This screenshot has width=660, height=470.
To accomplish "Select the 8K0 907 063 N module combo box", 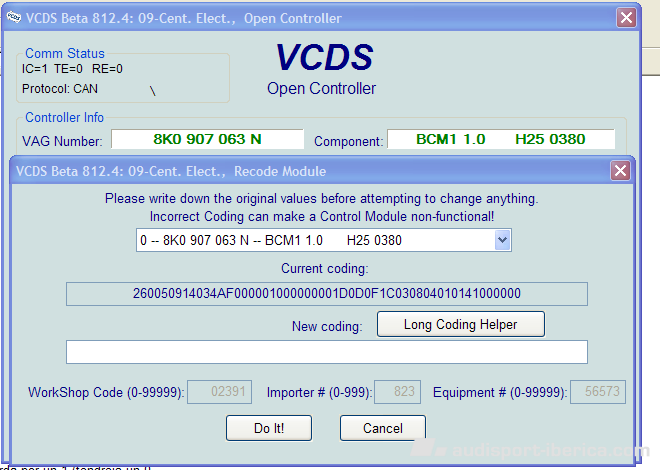I will tap(323, 240).
